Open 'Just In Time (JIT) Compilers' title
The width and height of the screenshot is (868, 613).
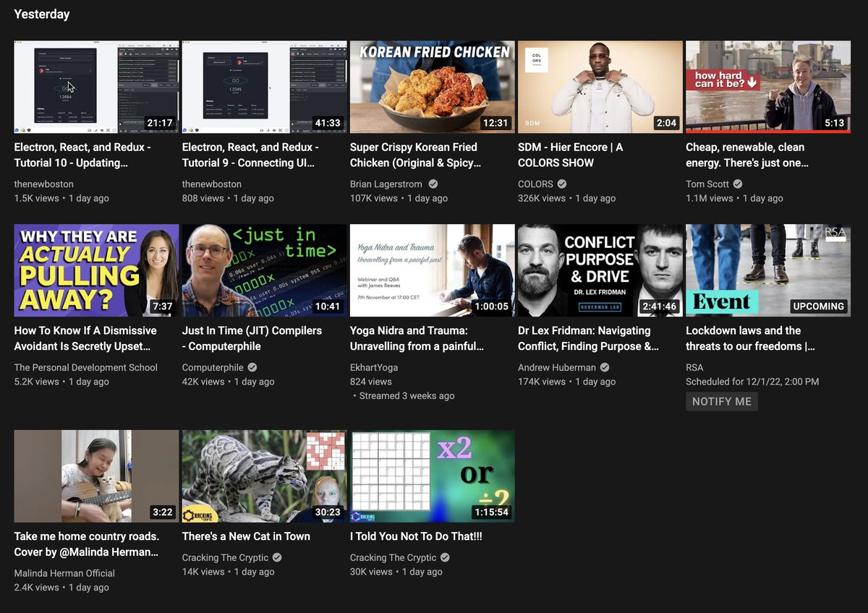click(x=252, y=338)
